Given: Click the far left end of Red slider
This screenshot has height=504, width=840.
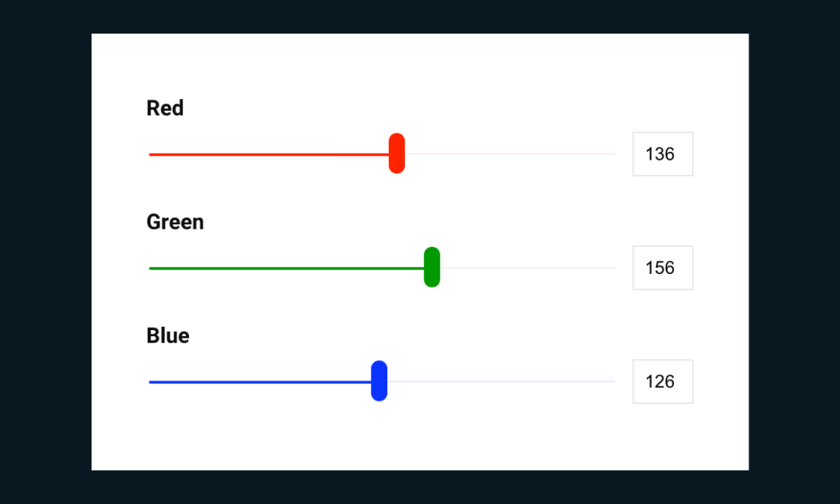Looking at the screenshot, I should (151, 155).
